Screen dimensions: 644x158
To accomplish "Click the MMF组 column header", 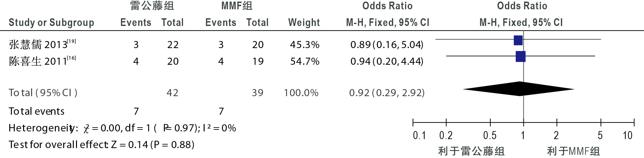I will pyautogui.click(x=237, y=6).
